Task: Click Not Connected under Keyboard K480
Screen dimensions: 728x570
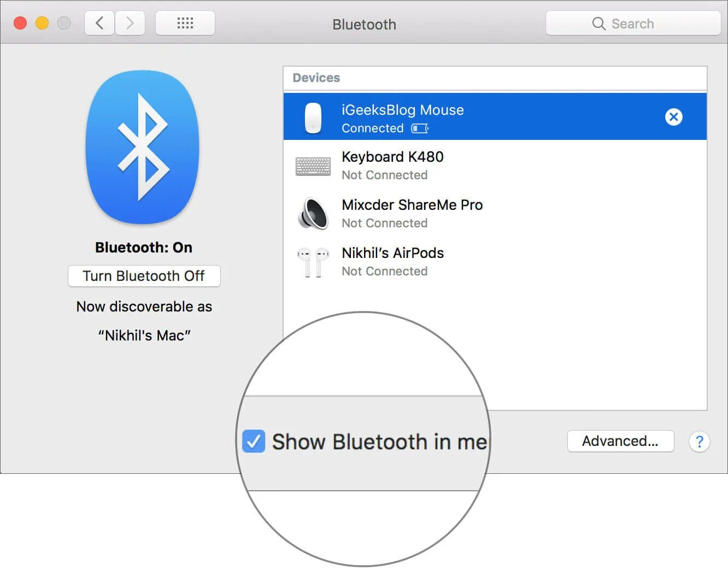Action: tap(385, 175)
